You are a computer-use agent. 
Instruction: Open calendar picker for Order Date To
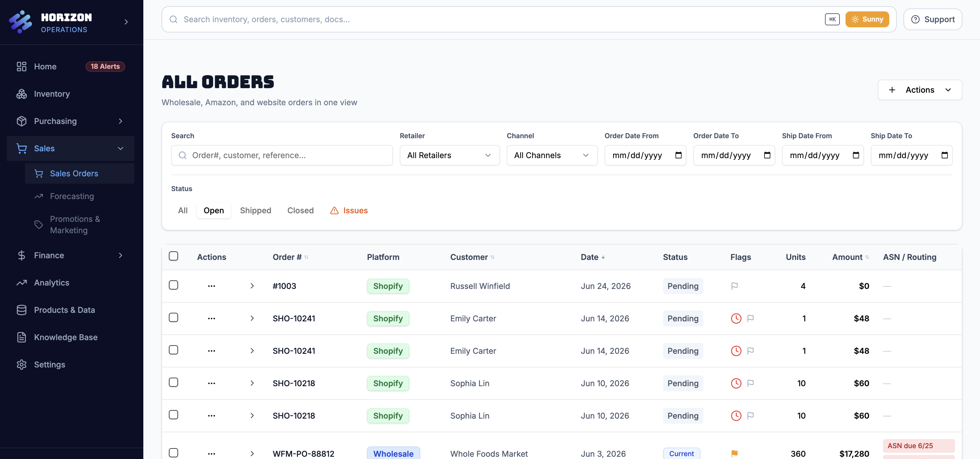pos(767,155)
